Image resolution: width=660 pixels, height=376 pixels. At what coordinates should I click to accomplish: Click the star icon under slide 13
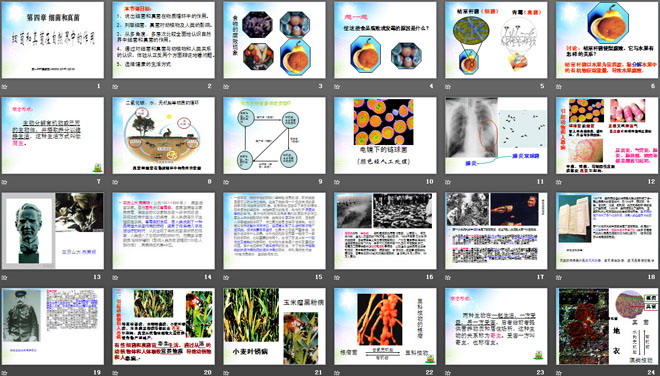pos(5,277)
